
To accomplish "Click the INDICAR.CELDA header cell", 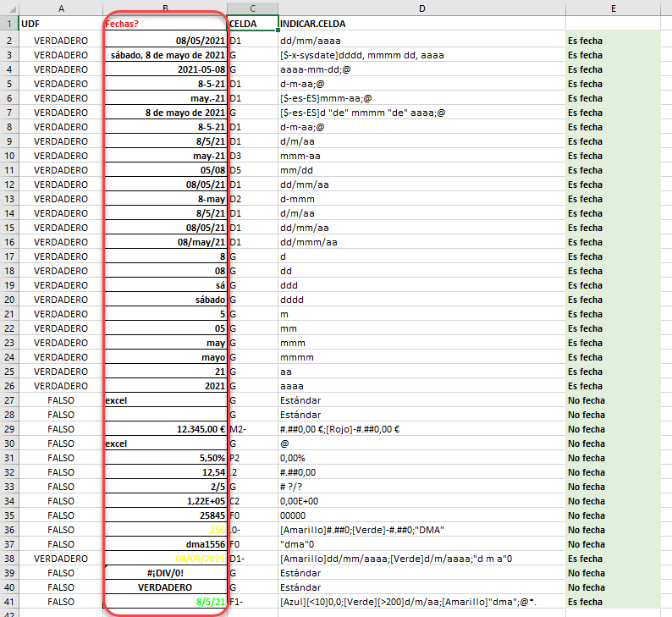I will click(x=422, y=24).
